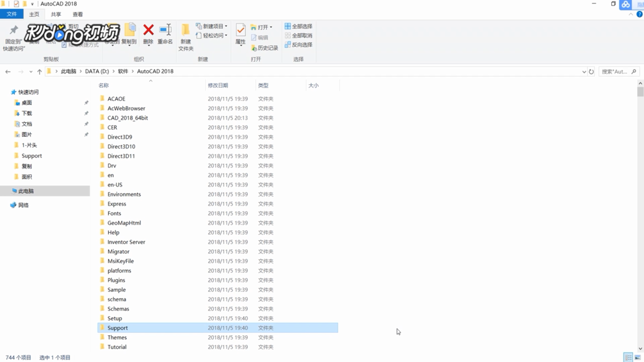Click the search magnifier icon
The height and width of the screenshot is (362, 644).
point(634,71)
